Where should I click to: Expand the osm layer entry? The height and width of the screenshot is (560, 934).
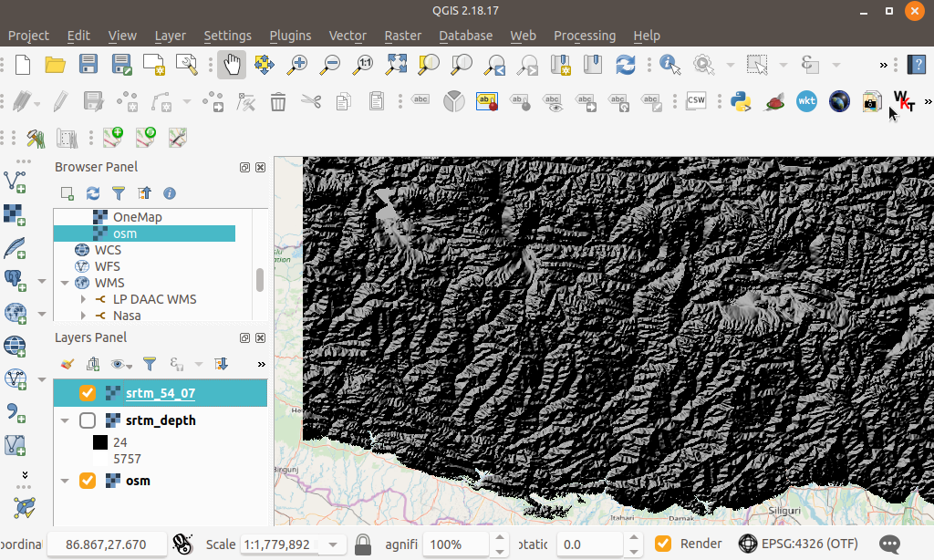click(x=65, y=481)
